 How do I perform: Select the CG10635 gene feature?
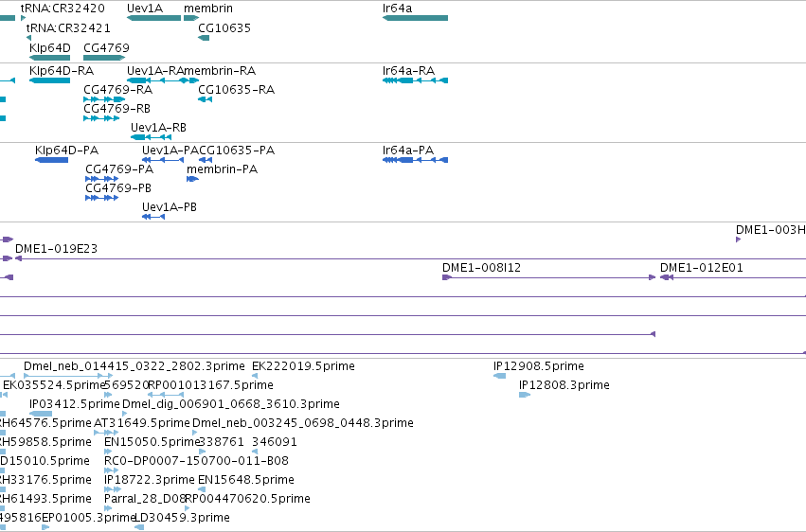[204, 38]
